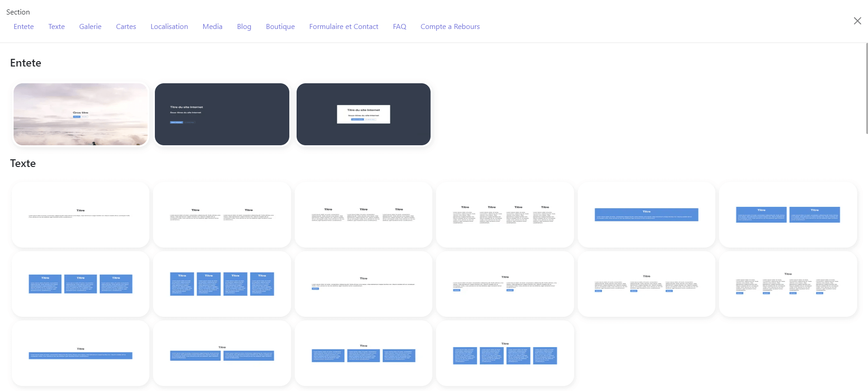
Task: Select the Cartes category link
Action: click(x=126, y=27)
